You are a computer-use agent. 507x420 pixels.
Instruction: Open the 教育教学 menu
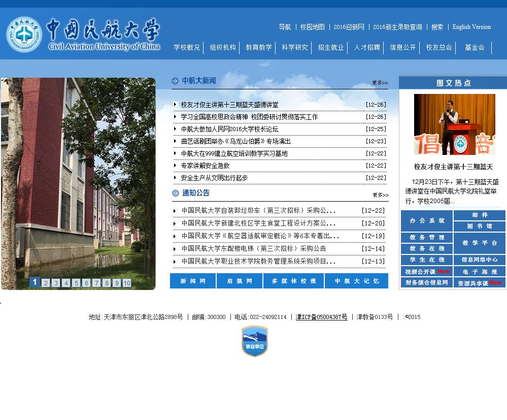(259, 48)
